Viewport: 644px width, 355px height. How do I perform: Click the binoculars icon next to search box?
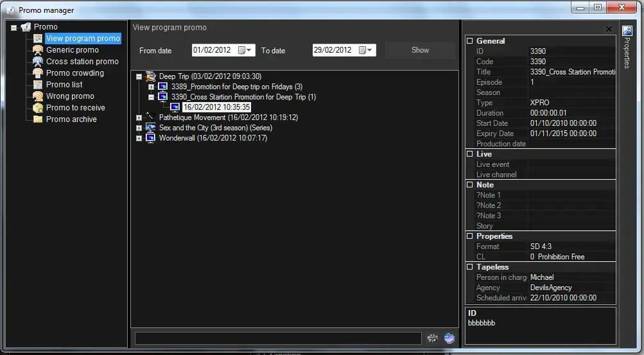click(x=432, y=338)
